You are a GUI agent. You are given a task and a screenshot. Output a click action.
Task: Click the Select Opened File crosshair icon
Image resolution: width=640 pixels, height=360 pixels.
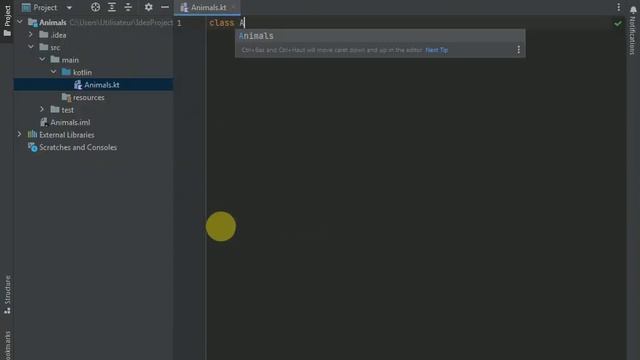click(96, 7)
